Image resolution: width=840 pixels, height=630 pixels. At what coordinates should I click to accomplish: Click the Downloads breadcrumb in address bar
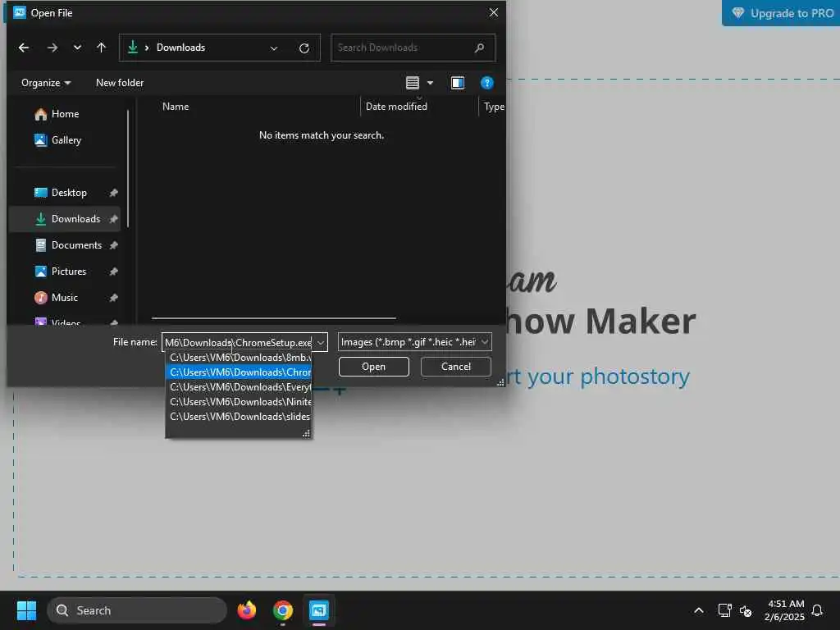(x=180, y=48)
